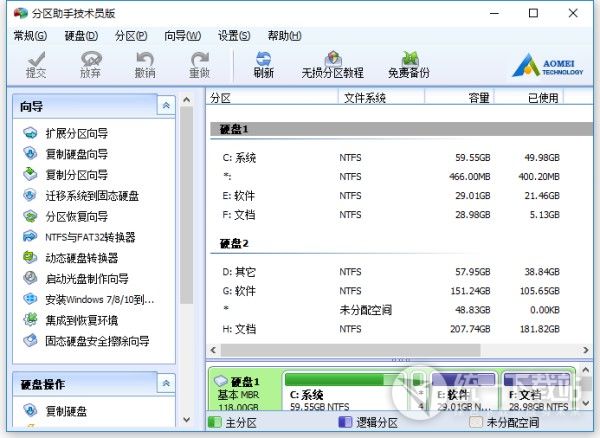
Task: Click the 刷新 (refresh) toolbar icon
Action: tap(264, 59)
